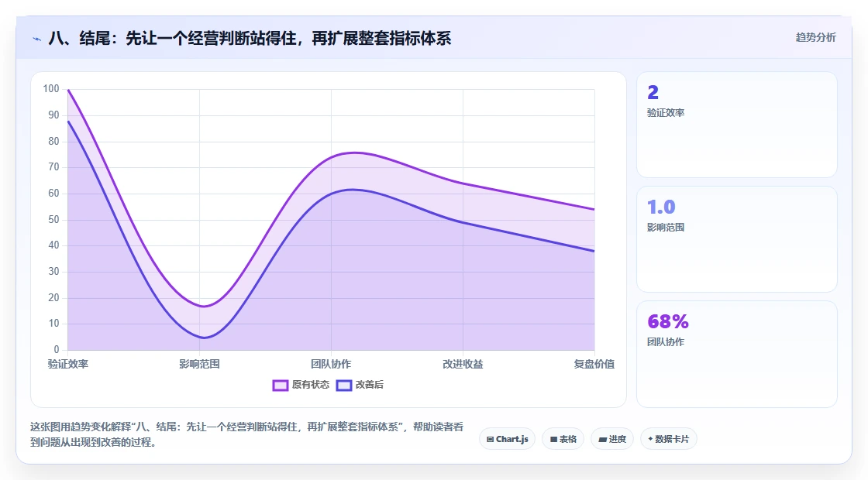Screen dimensions: 868x480
Task: Select the 表格 tag
Action: pos(563,439)
